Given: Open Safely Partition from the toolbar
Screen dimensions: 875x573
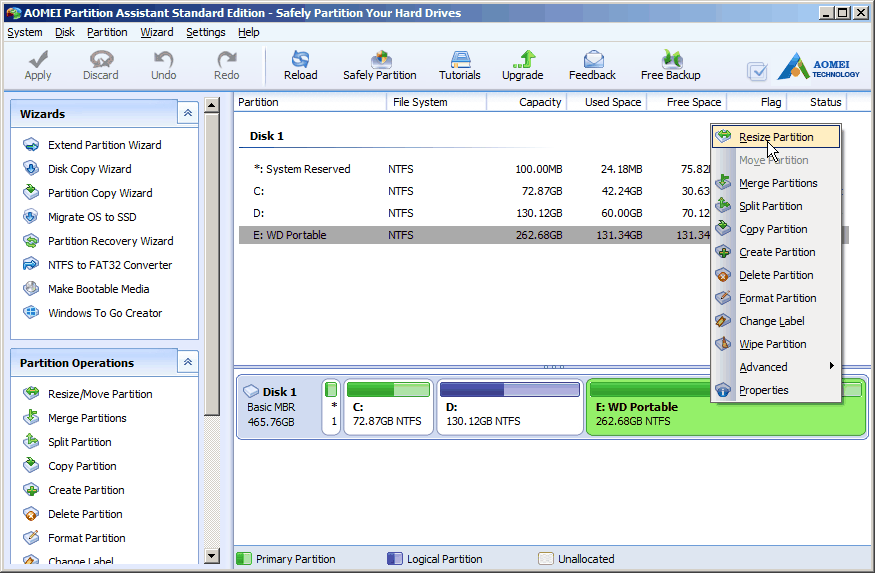Looking at the screenshot, I should 379,65.
